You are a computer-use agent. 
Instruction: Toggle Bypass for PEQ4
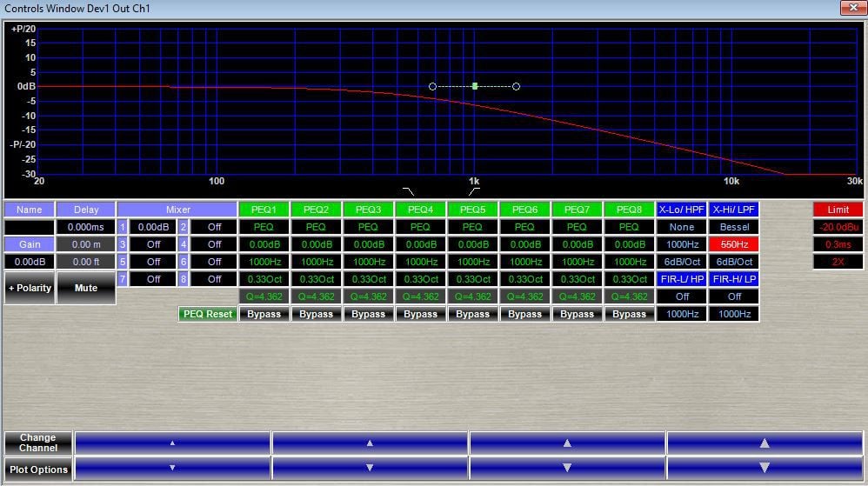pyautogui.click(x=420, y=314)
